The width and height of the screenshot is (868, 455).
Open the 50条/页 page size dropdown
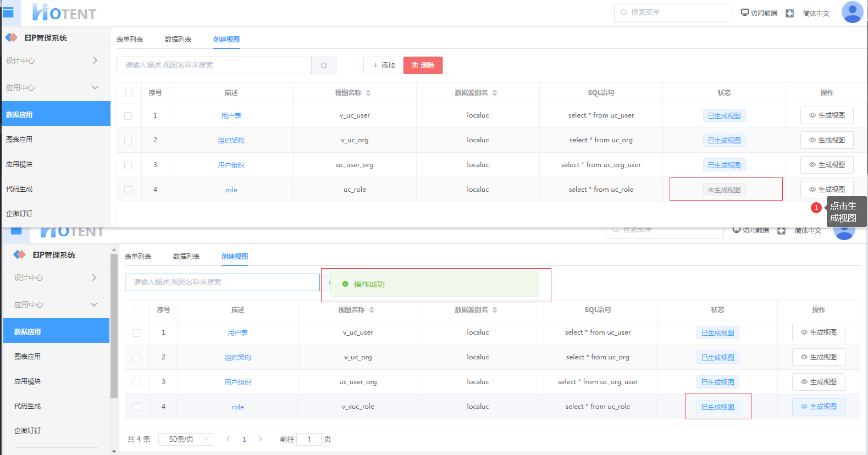coord(186,439)
